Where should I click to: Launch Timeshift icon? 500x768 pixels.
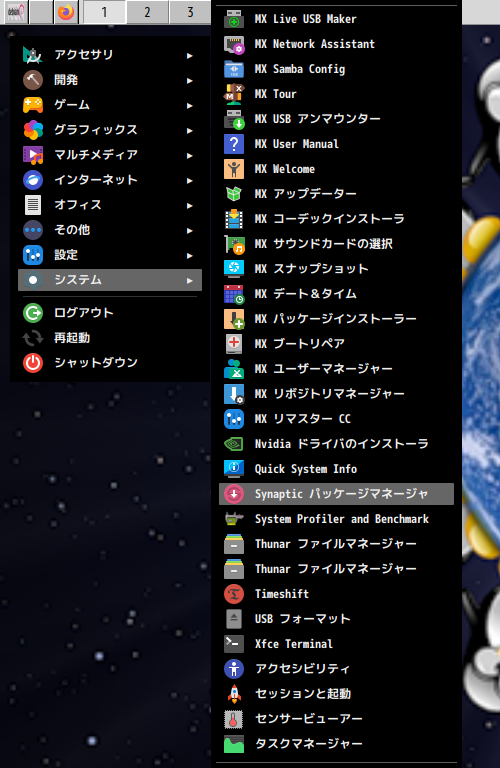pyautogui.click(x=234, y=594)
